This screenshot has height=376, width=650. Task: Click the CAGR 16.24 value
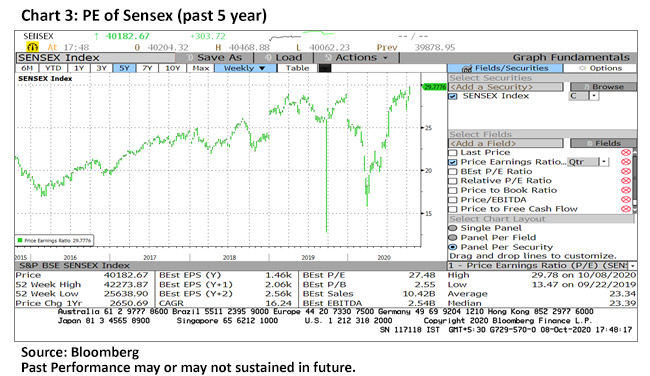click(279, 303)
